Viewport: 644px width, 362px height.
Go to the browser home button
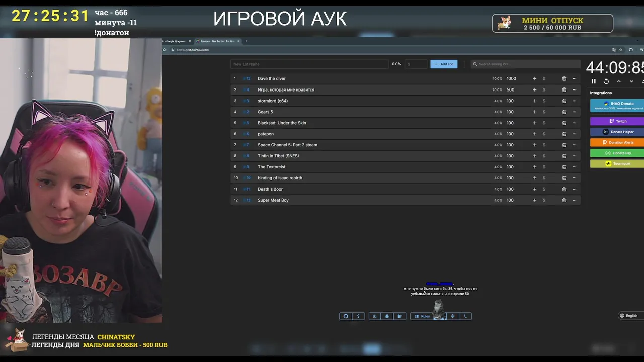(164, 50)
